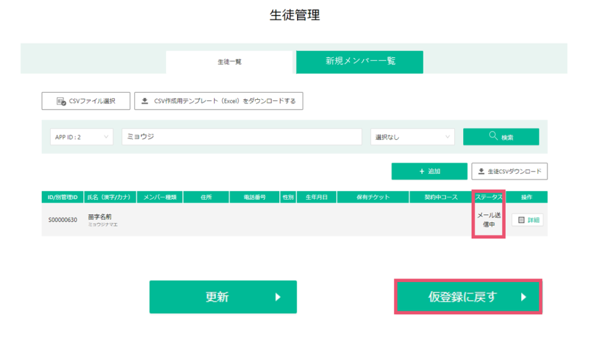This screenshot has width=612, height=364.
Task: Click the メール送信中 status cell
Action: 489,219
